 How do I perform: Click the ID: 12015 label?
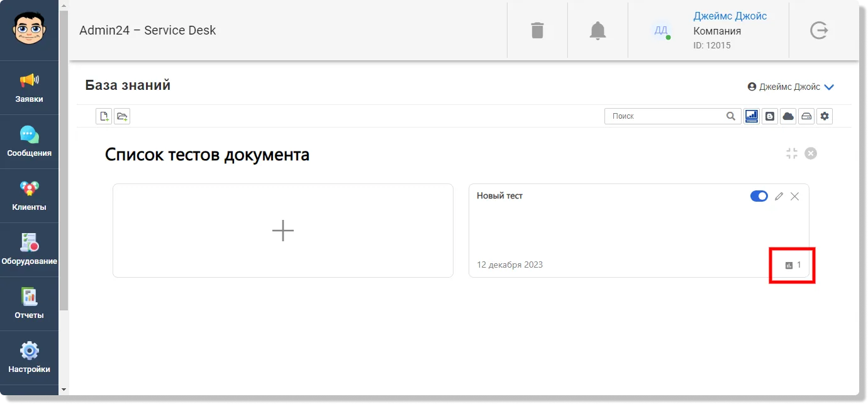point(712,45)
